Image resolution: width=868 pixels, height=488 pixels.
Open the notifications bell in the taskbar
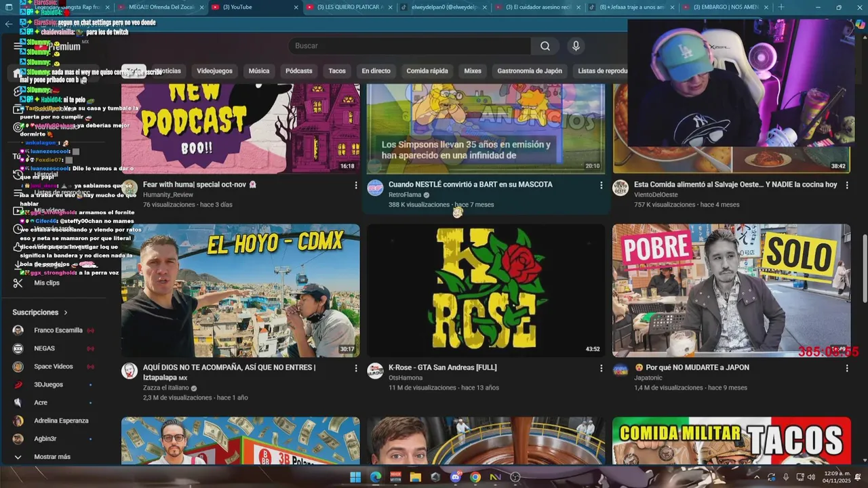(x=858, y=477)
